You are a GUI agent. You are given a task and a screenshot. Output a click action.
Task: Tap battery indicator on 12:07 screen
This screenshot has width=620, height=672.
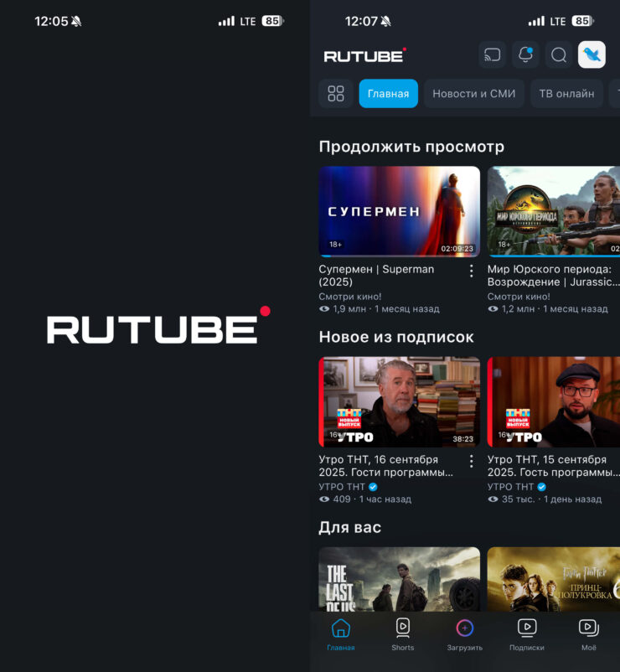pos(583,21)
